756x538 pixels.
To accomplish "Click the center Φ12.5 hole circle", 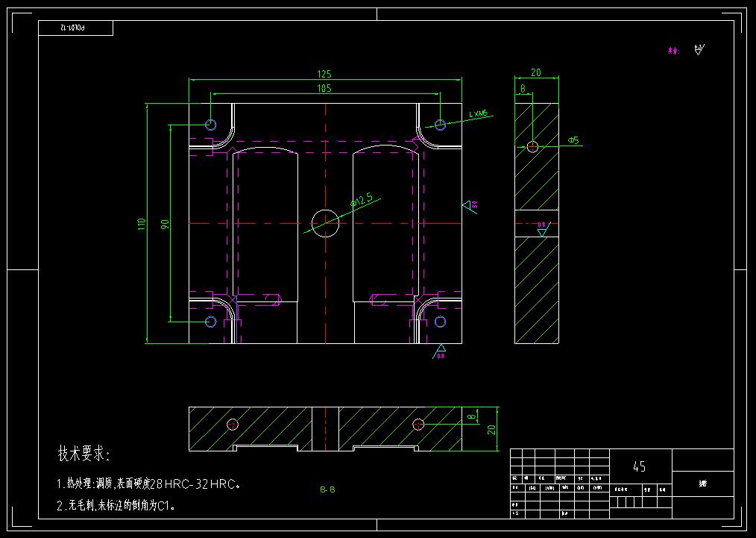I will (326, 223).
